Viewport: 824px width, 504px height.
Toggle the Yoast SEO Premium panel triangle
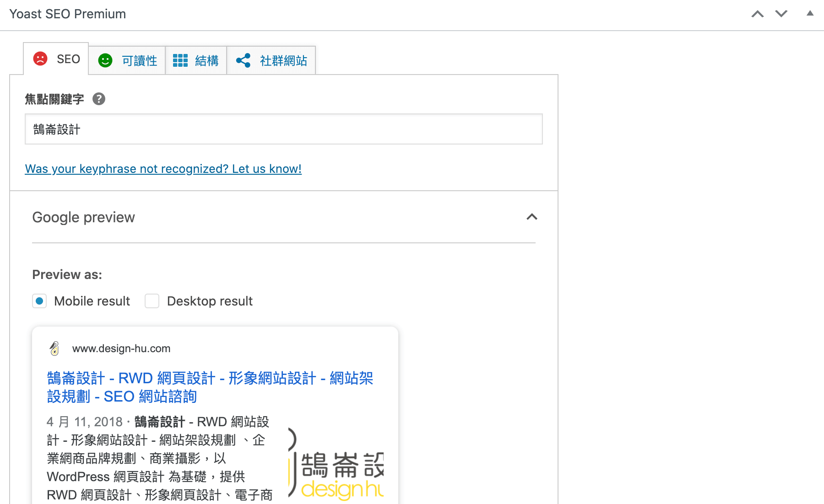pyautogui.click(x=810, y=13)
